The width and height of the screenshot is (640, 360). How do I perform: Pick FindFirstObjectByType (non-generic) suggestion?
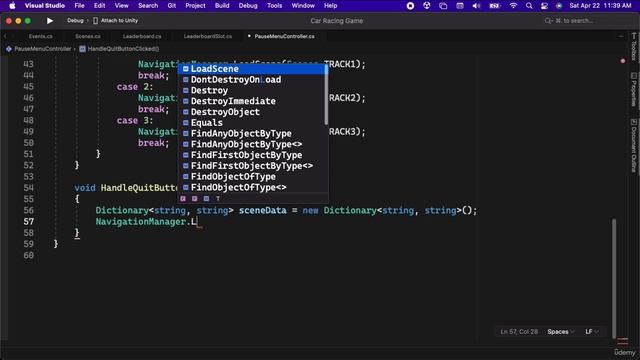tap(252, 155)
